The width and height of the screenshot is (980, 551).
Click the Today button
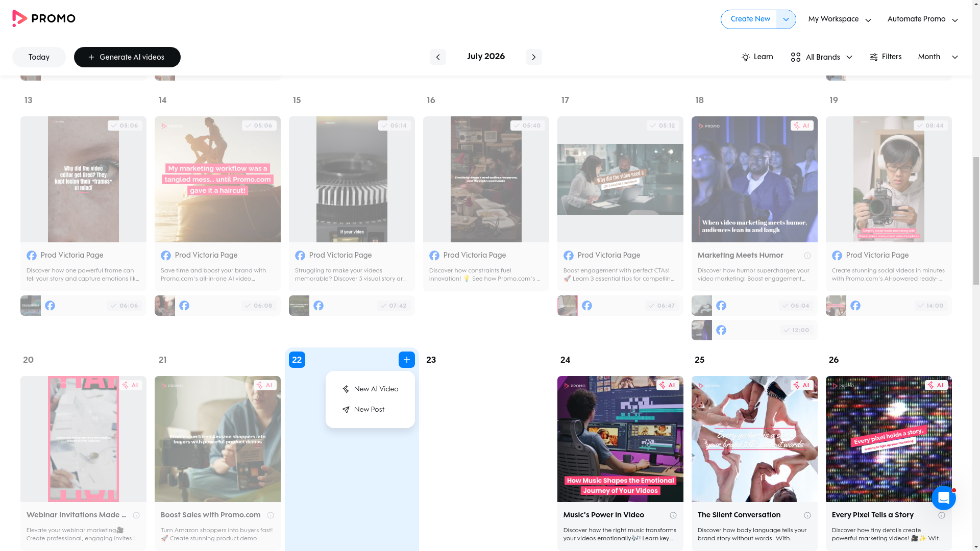tap(39, 57)
